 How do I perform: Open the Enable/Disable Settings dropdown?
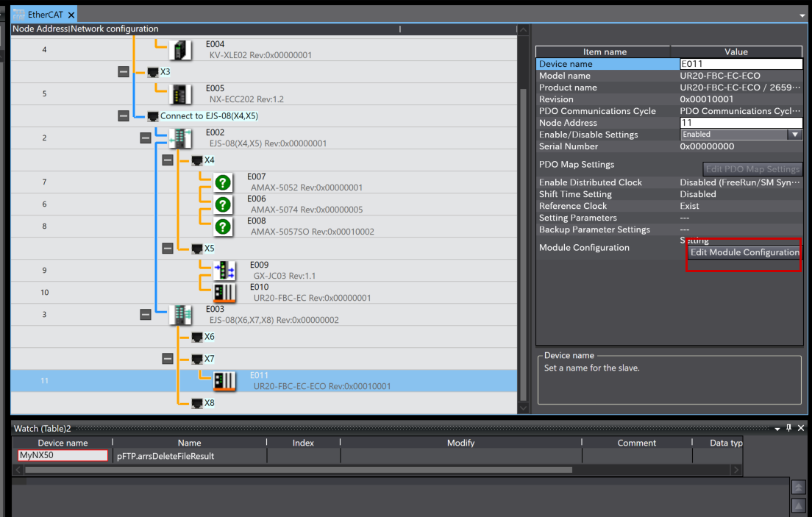pos(794,135)
